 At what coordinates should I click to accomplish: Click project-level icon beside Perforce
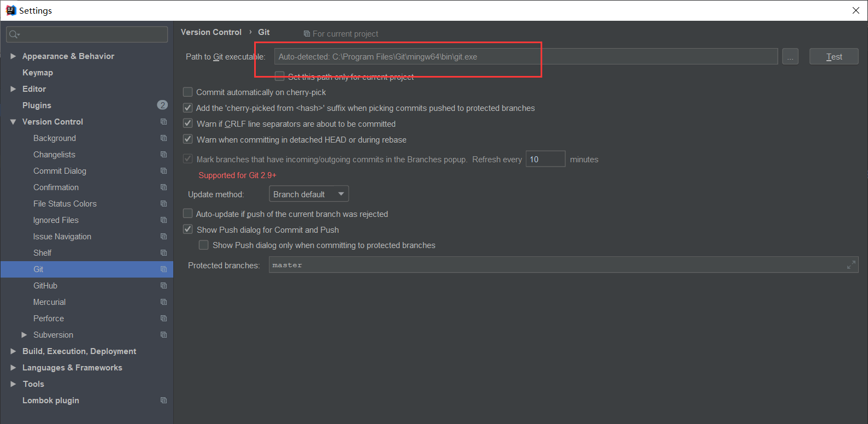point(163,319)
